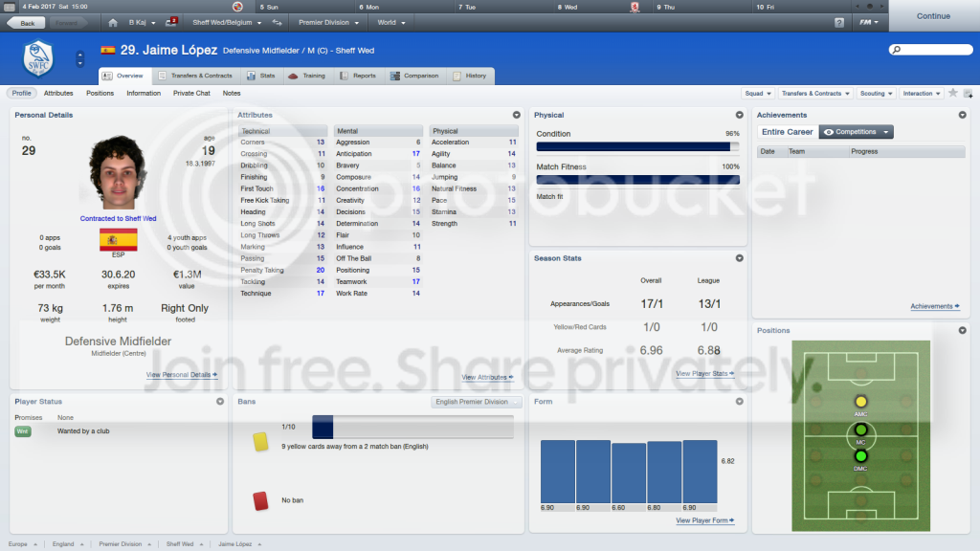Click the help question mark icon
The image size is (980, 551).
838,23
